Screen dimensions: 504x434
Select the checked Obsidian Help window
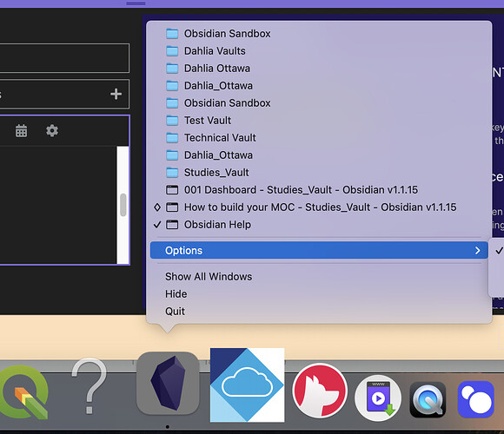319,225
